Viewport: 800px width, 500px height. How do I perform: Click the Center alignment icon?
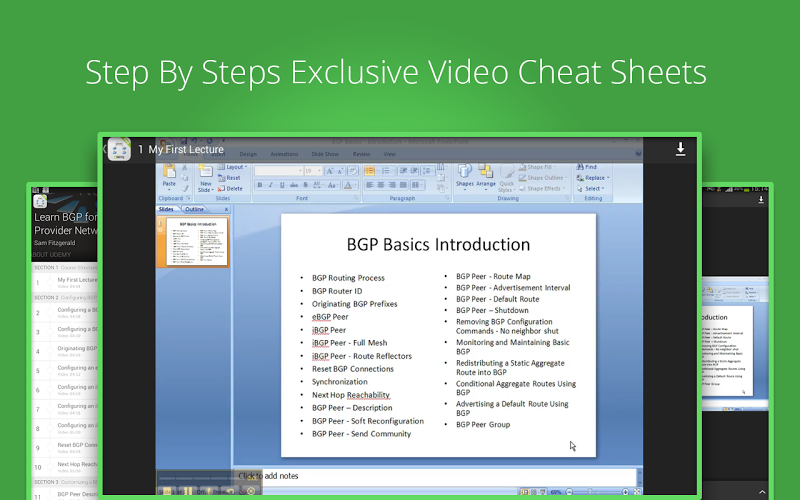381,185
